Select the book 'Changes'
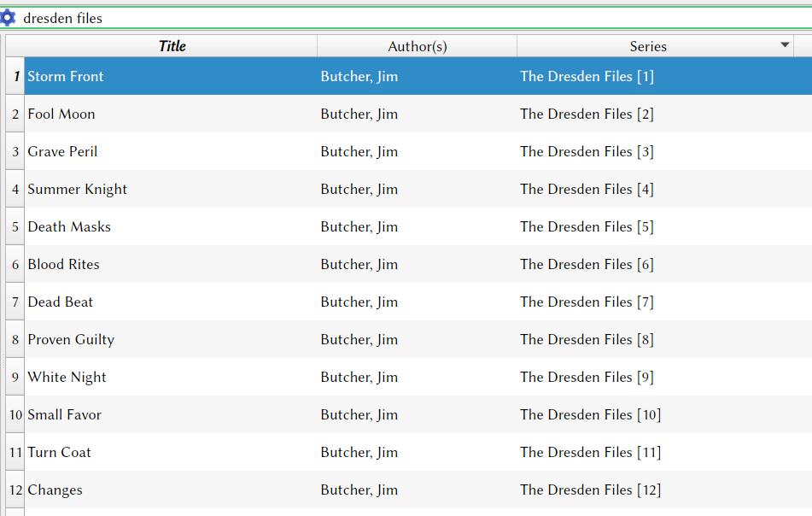The height and width of the screenshot is (516, 812). 55,490
